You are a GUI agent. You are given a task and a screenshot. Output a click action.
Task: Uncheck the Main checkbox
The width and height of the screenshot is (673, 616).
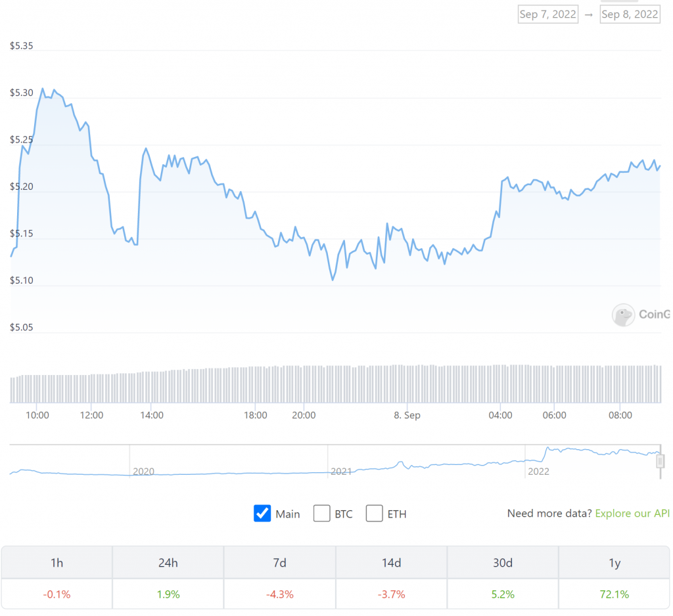(262, 513)
